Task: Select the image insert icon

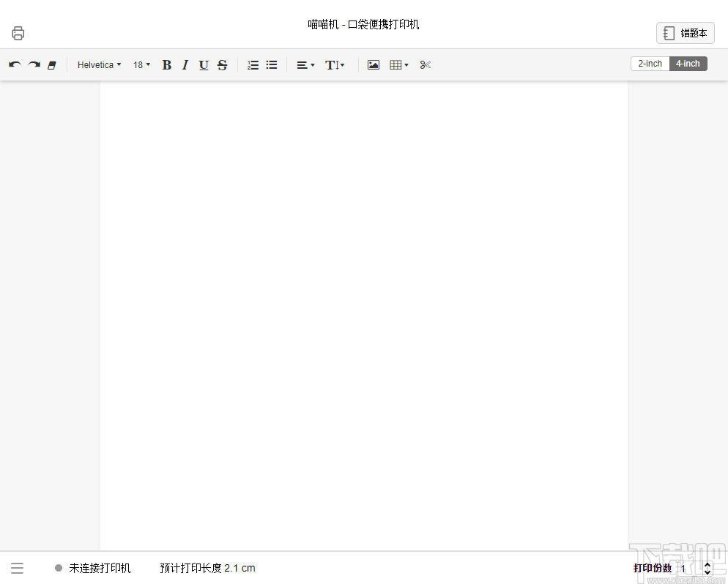Action: click(373, 64)
